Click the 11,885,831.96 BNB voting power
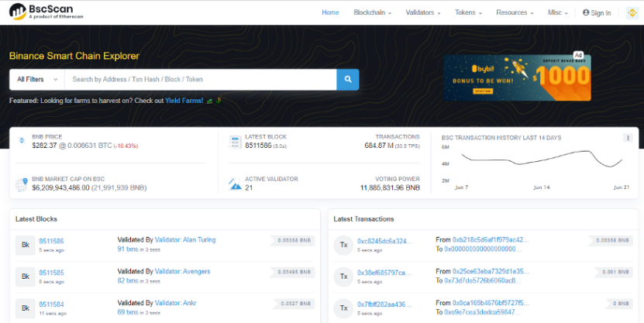 tap(390, 188)
